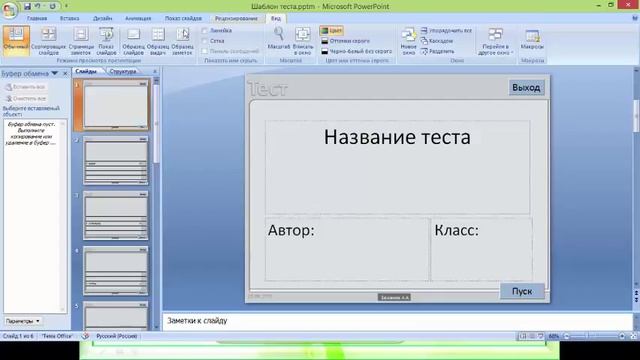Click the Выход button on slide
The width and height of the screenshot is (640, 360).
click(x=526, y=88)
